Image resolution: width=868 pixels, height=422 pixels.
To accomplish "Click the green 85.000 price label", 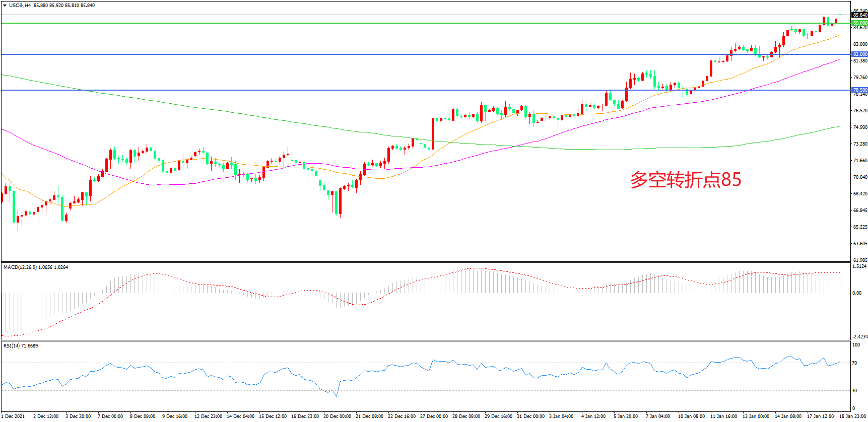I will coord(859,23).
